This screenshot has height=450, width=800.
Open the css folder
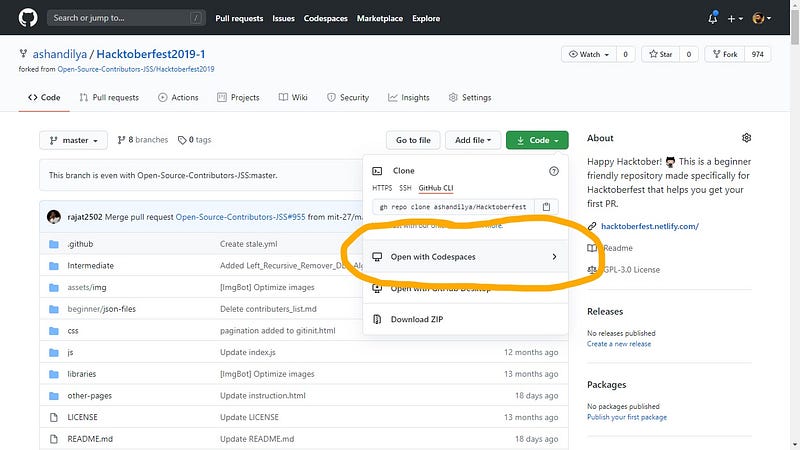click(x=72, y=331)
